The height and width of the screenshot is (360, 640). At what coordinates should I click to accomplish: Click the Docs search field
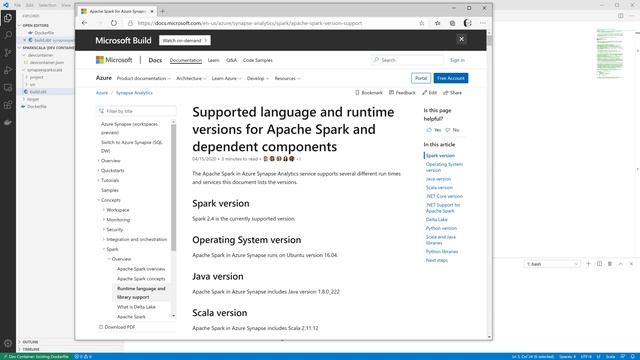coord(407,60)
